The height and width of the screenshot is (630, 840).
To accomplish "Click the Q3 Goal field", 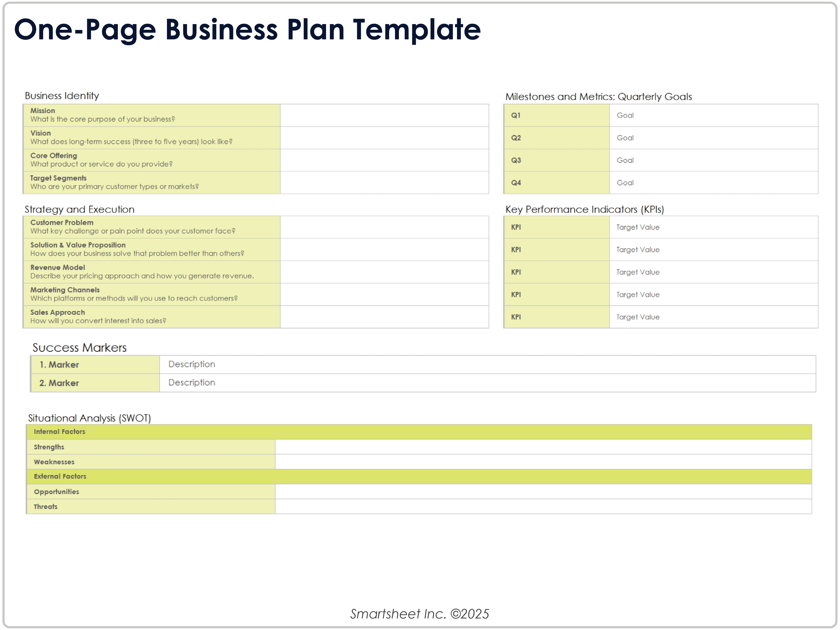I will [713, 160].
